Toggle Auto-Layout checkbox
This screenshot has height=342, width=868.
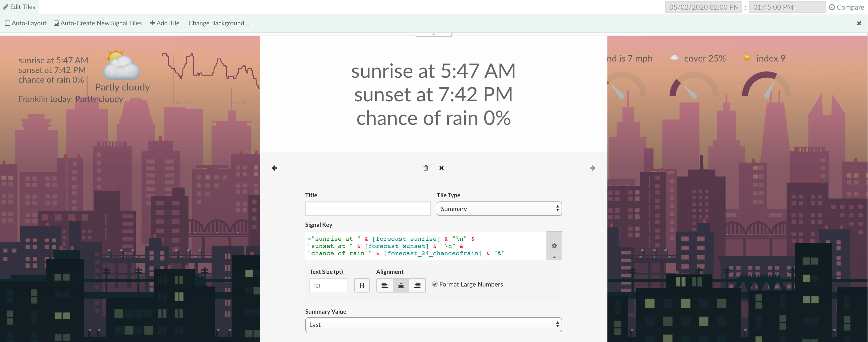pos(8,23)
